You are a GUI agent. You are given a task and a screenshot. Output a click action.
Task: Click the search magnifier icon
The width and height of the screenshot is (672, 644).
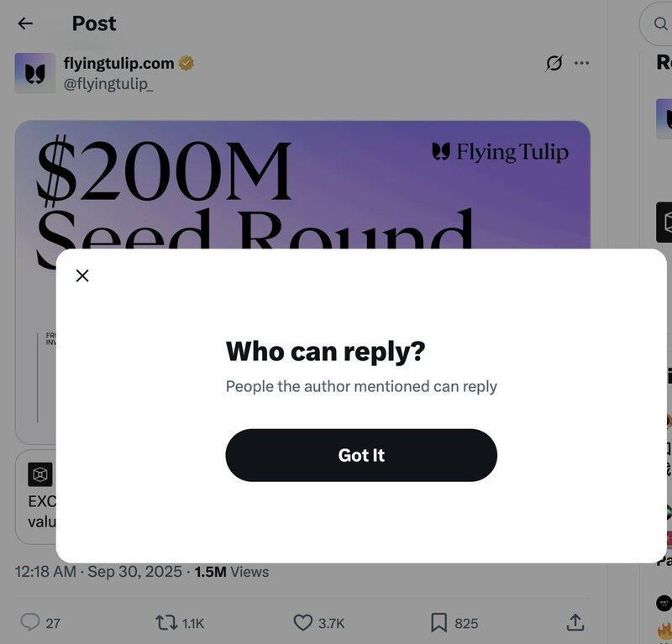pyautogui.click(x=660, y=24)
